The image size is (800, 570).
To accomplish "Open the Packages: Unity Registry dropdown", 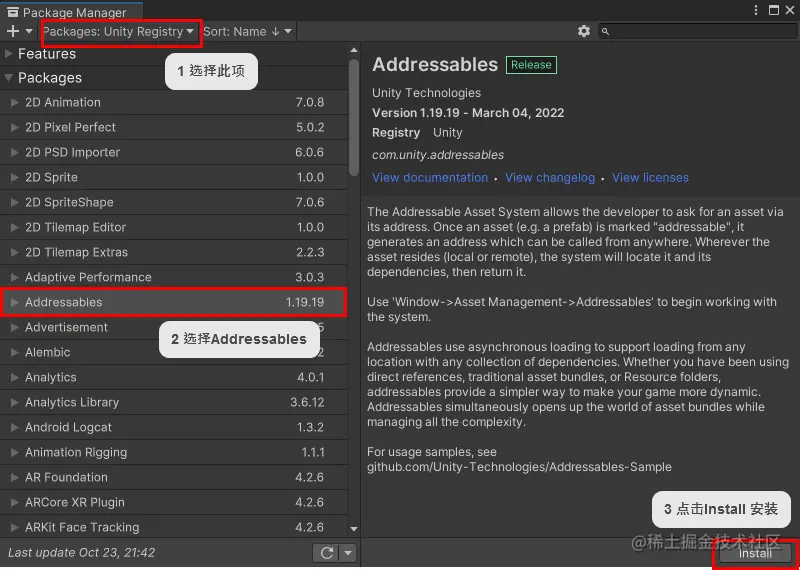I will (118, 32).
